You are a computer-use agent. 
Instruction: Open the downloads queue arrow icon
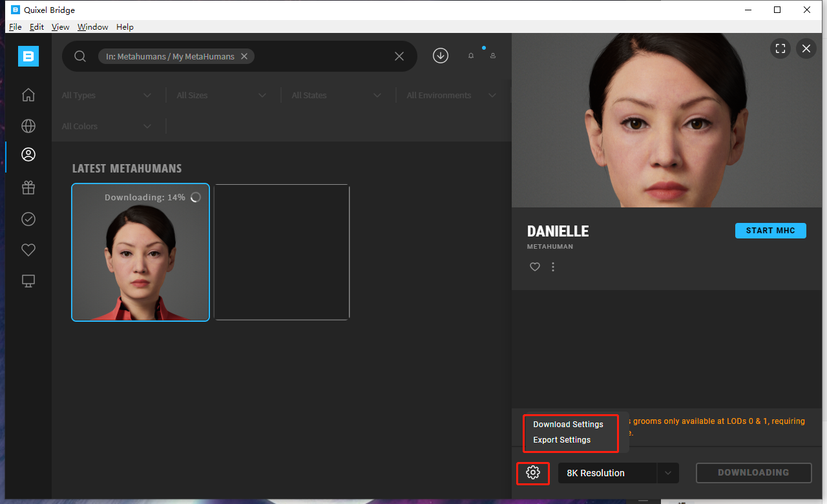(441, 56)
